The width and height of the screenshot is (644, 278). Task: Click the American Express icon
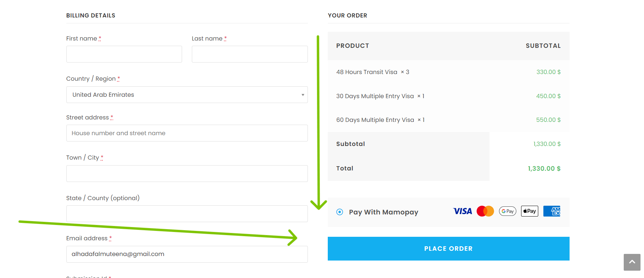tap(552, 211)
